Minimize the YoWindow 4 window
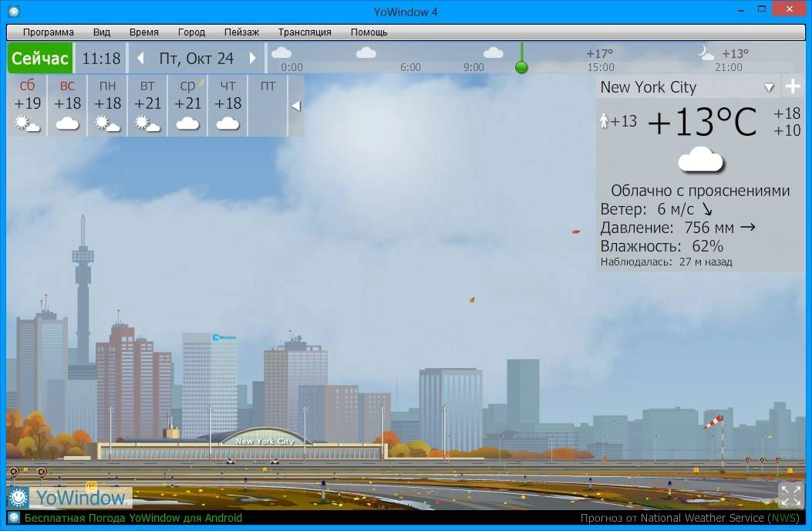The height and width of the screenshot is (531, 812). (x=741, y=10)
